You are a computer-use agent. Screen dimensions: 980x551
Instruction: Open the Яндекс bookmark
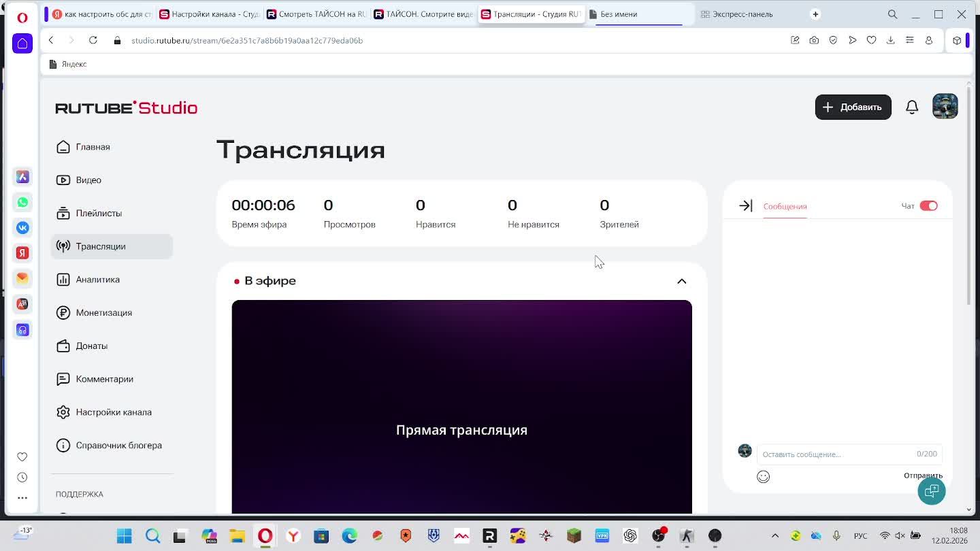tap(69, 64)
